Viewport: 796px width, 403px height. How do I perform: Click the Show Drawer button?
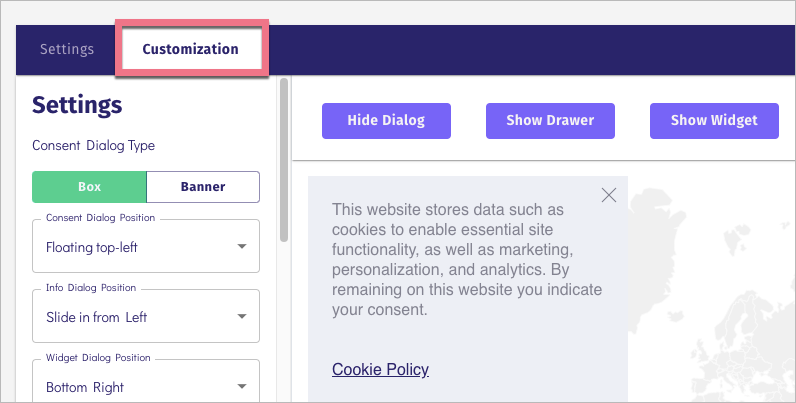[550, 121]
